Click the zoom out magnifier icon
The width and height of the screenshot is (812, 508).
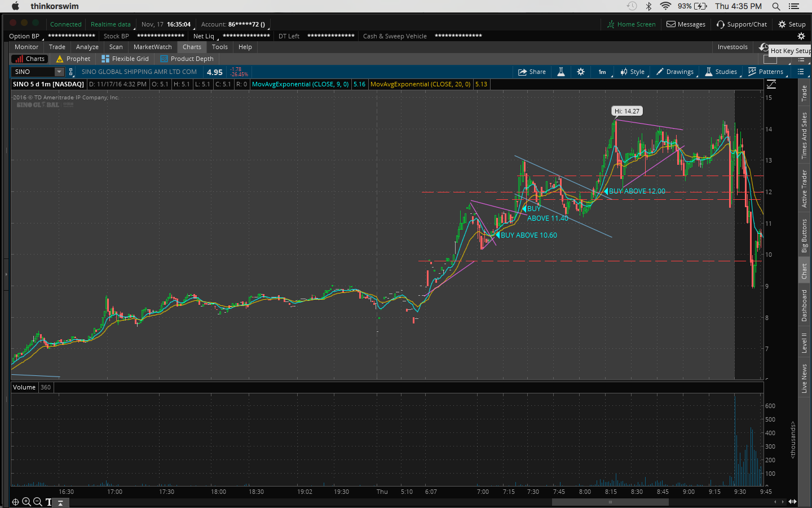point(37,502)
